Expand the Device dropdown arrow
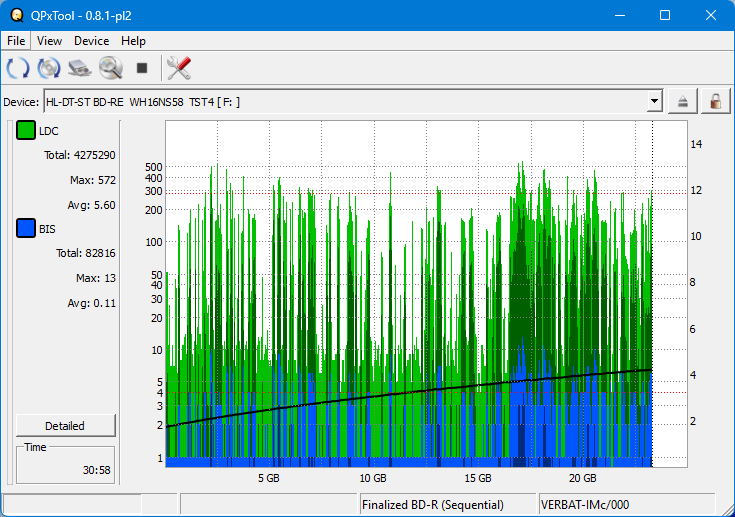This screenshot has width=735, height=517. pos(654,101)
